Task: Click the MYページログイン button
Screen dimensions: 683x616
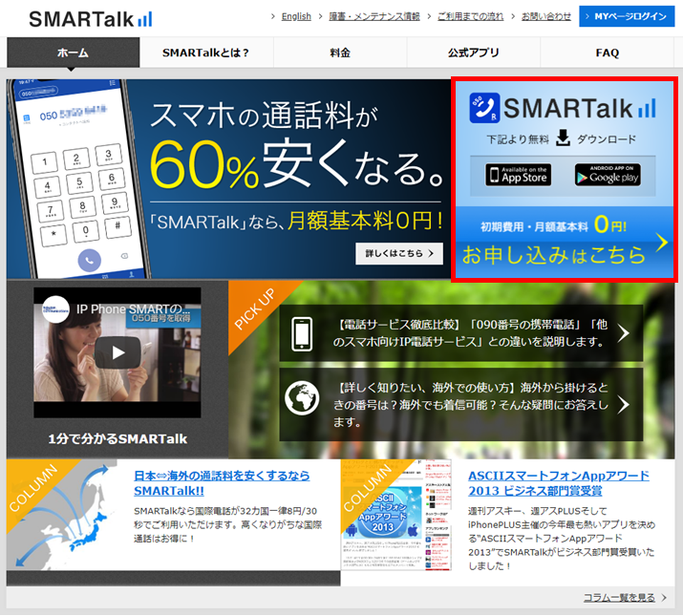Action: tap(627, 16)
